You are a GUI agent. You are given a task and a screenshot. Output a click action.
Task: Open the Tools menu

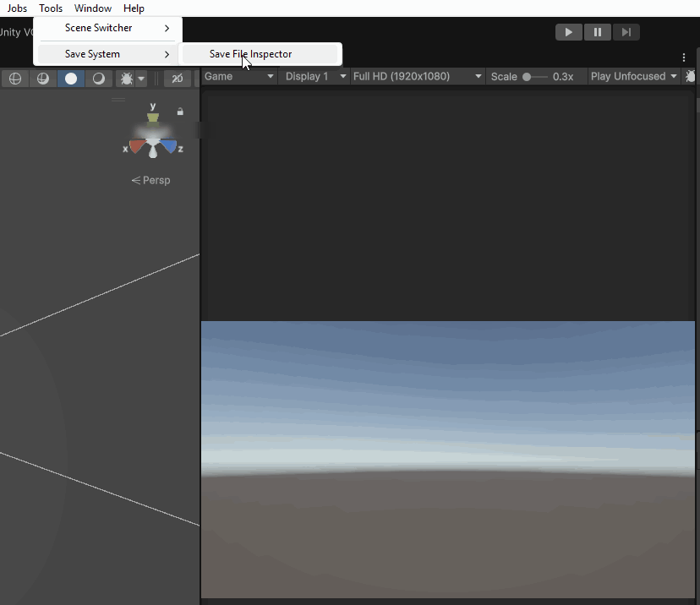point(51,8)
